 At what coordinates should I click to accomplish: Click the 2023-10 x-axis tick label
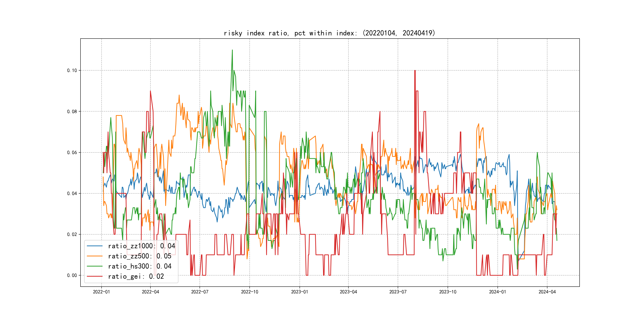tap(447, 292)
